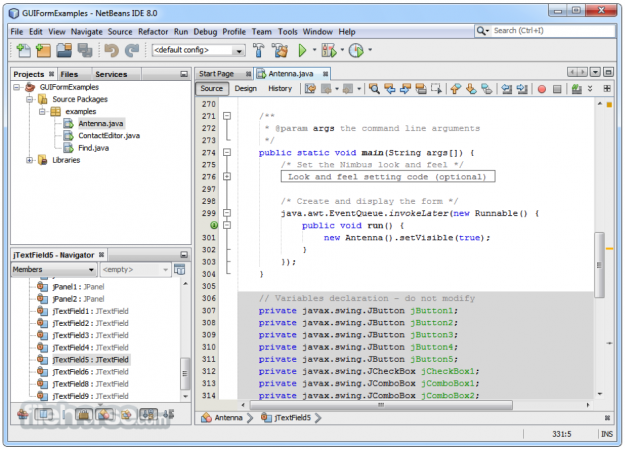Toggle the lock-shaped non-public members filter
Viewport: 625px width, 450px height.
click(84, 415)
